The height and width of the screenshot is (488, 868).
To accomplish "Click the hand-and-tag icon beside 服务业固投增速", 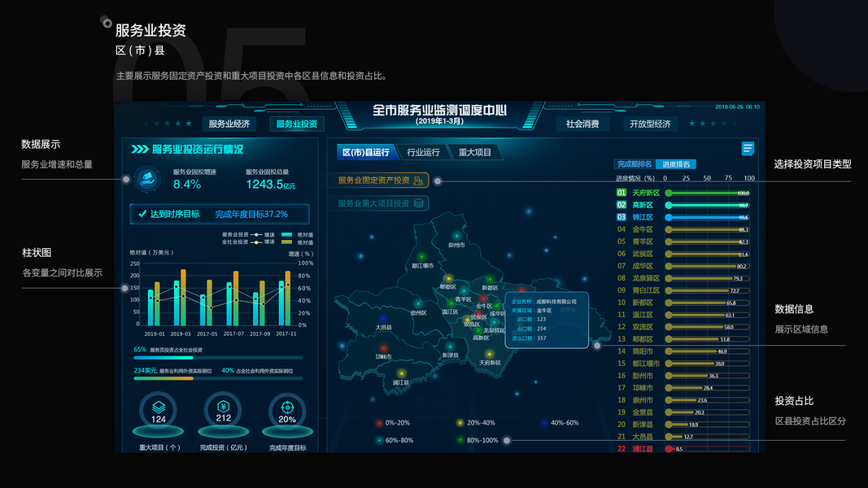I will tap(147, 179).
